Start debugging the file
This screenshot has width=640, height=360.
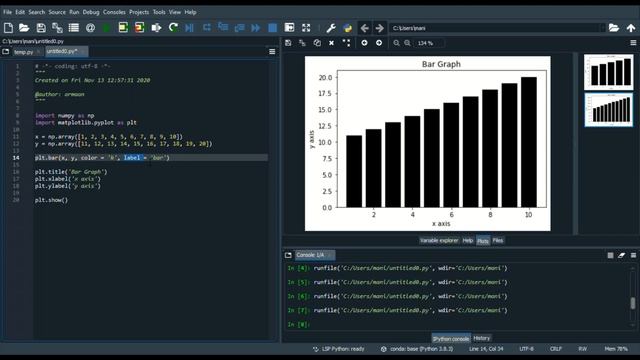point(189,28)
